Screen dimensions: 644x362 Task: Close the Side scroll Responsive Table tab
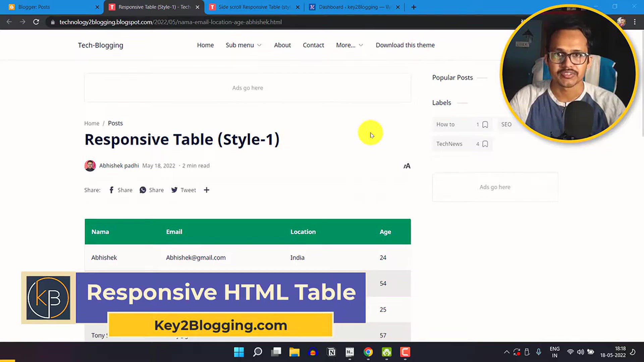point(298,7)
